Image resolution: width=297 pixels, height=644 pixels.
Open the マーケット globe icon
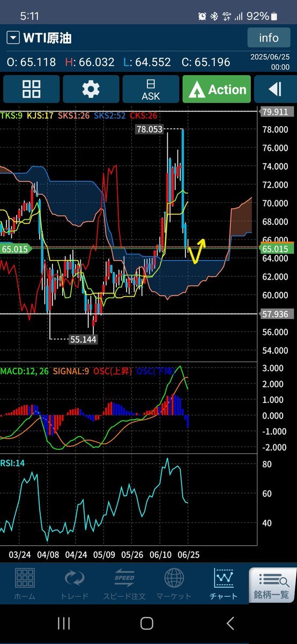coord(174,584)
